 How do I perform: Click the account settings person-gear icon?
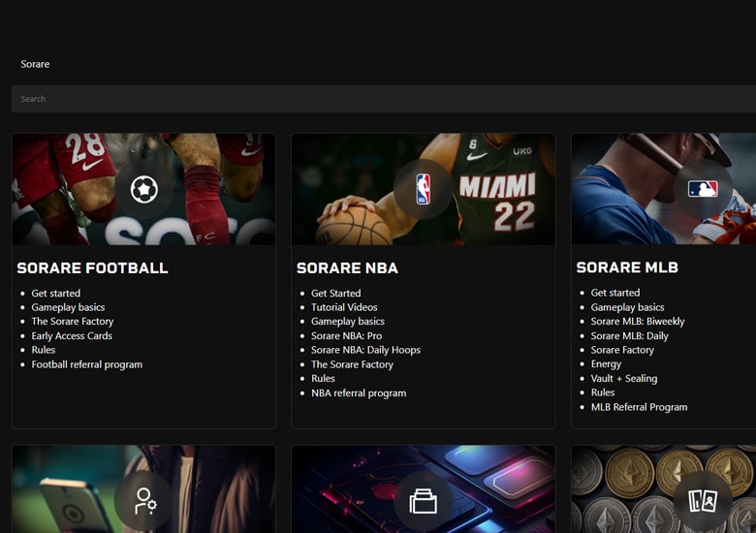pyautogui.click(x=144, y=501)
